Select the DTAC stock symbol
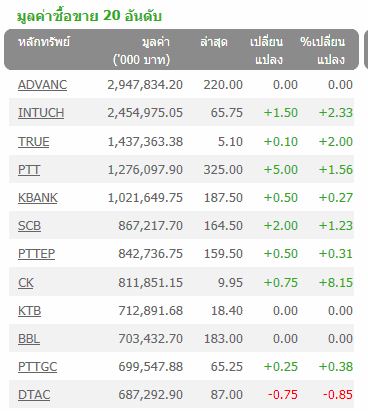Screen dimensions: 368x411 pos(34,395)
